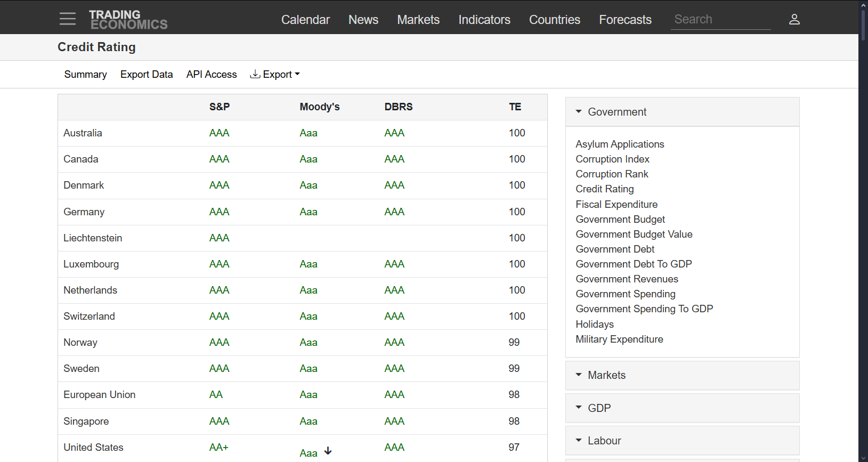The height and width of the screenshot is (462, 868).
Task: Click the Trading Economics logo
Action: pyautogui.click(x=128, y=20)
